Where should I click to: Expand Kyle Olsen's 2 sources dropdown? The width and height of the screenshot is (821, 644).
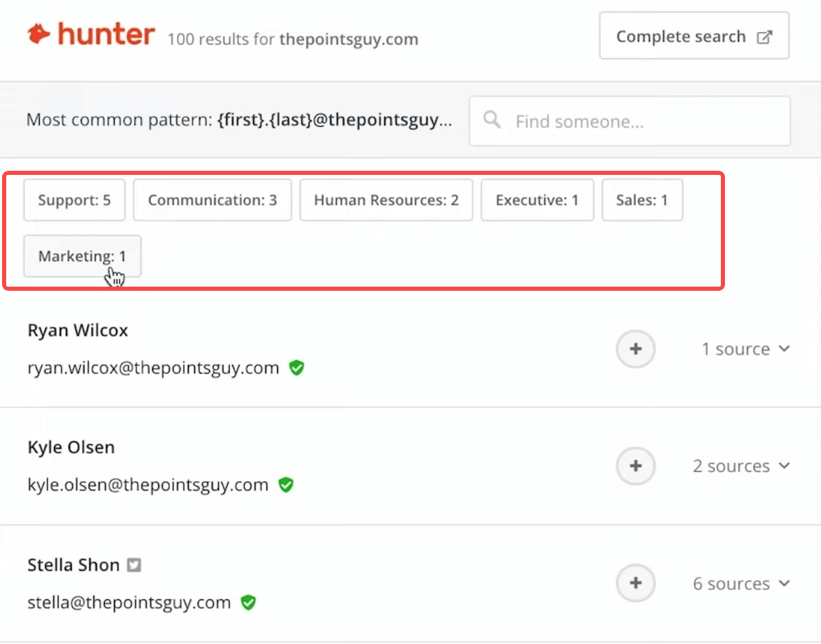click(741, 466)
